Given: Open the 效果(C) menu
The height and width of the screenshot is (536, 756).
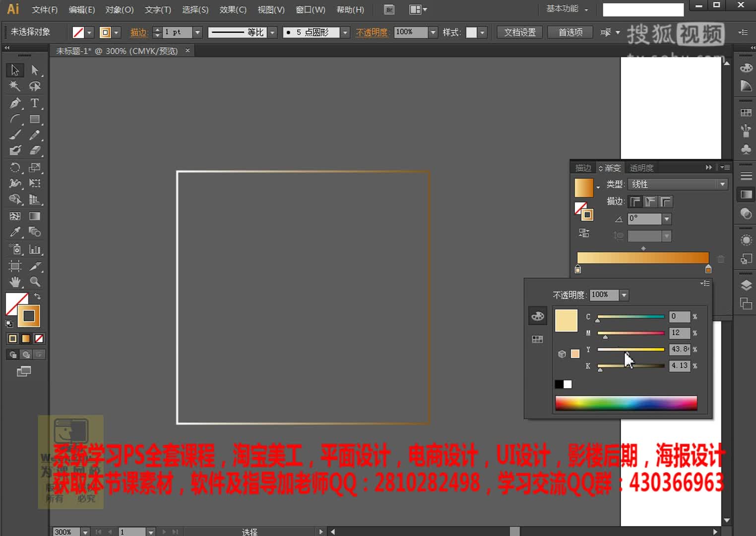Looking at the screenshot, I should (x=233, y=9).
